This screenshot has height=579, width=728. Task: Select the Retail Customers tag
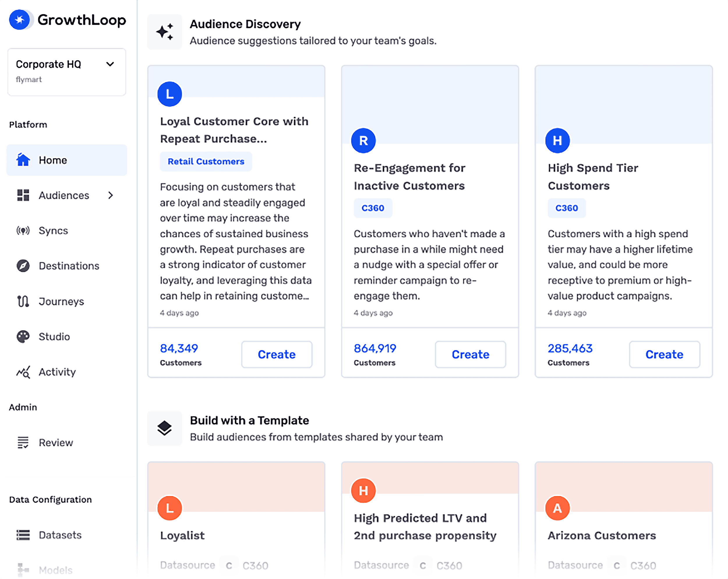pyautogui.click(x=206, y=161)
